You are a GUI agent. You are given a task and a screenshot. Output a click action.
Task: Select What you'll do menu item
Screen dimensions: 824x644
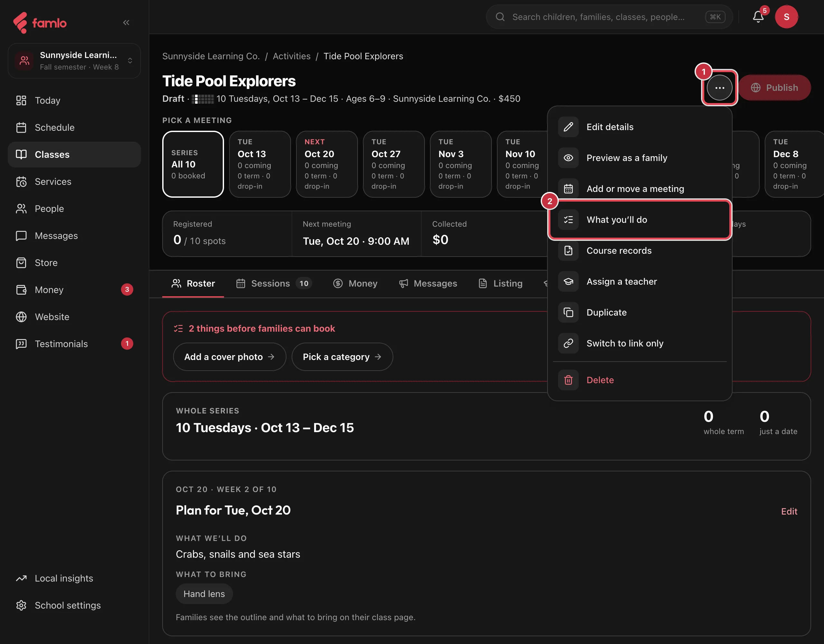(640, 220)
